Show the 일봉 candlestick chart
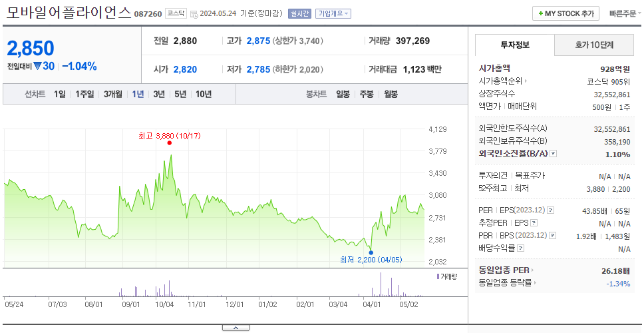Viewport: 644px width, 333px height. pos(343,94)
